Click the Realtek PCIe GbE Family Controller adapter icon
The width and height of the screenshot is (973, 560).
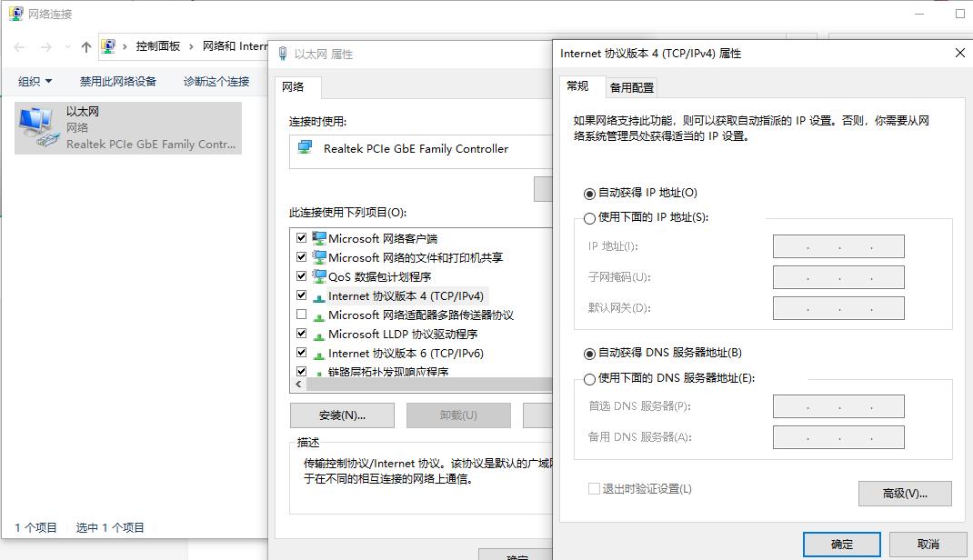[305, 145]
